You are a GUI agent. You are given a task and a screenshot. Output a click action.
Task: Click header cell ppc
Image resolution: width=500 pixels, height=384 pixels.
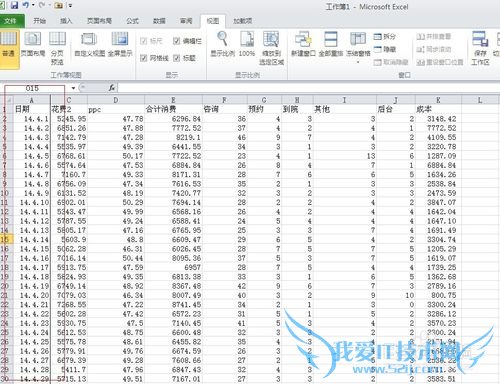point(116,109)
